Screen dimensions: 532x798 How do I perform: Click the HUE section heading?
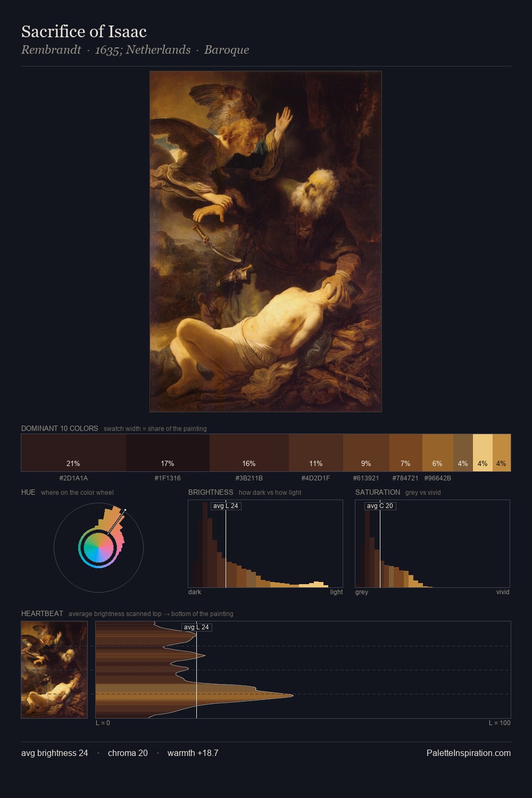(x=28, y=492)
